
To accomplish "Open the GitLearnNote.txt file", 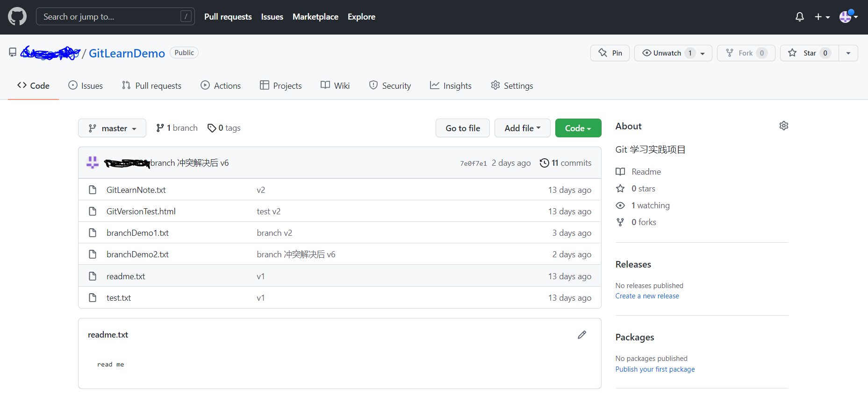I will 136,190.
